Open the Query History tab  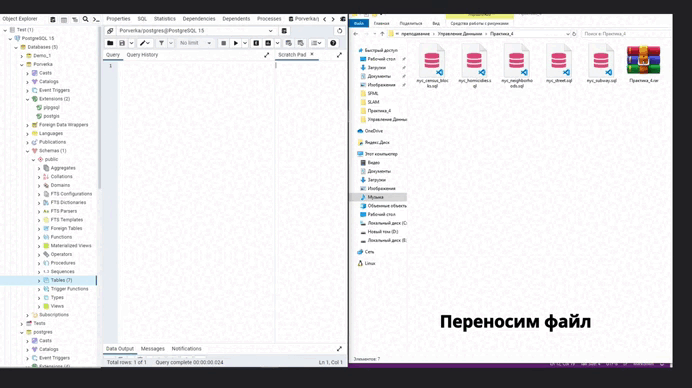point(142,55)
